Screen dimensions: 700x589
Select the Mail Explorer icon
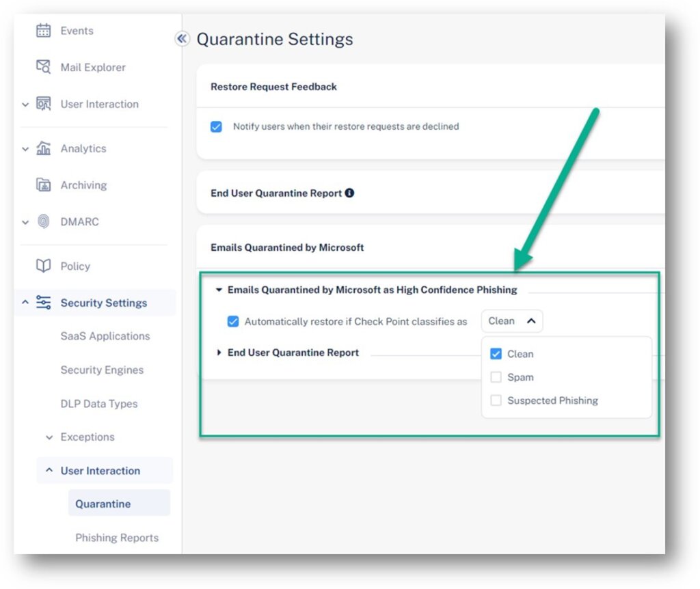42,67
